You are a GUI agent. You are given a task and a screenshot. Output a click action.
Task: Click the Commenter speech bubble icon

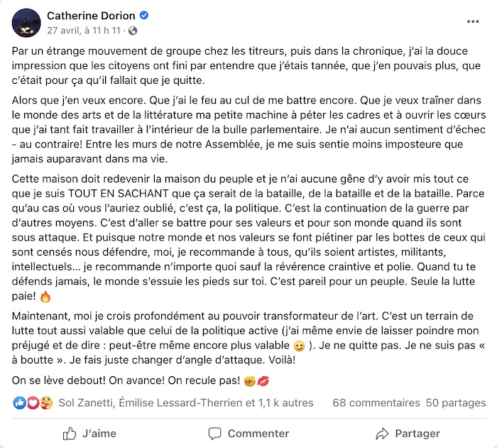214,433
